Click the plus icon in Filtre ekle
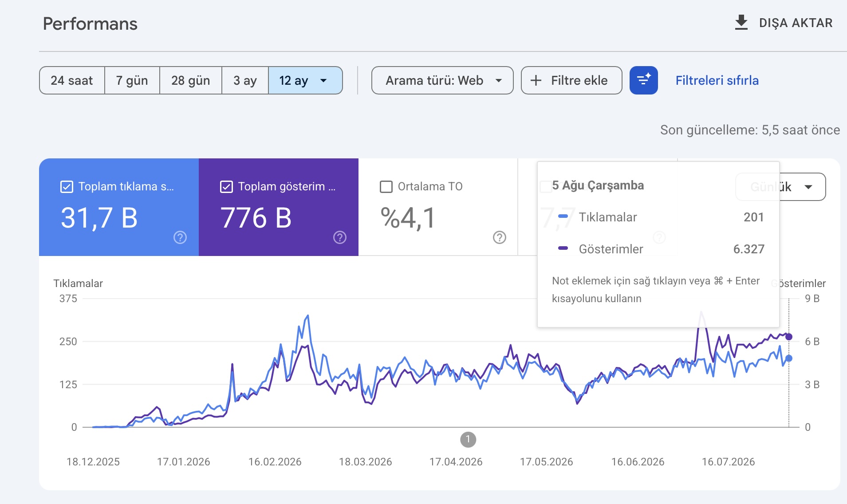The image size is (847, 504). (x=536, y=80)
